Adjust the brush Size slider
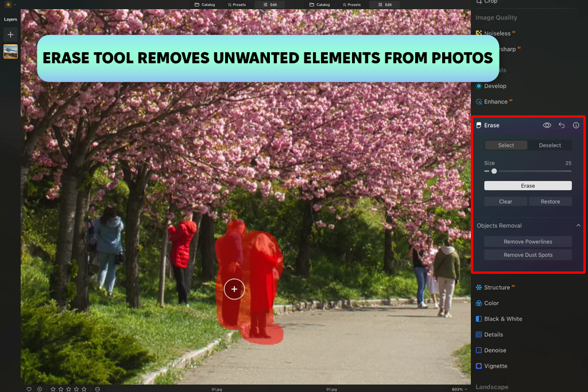Viewport: 588px width, 392px height. tap(528, 171)
